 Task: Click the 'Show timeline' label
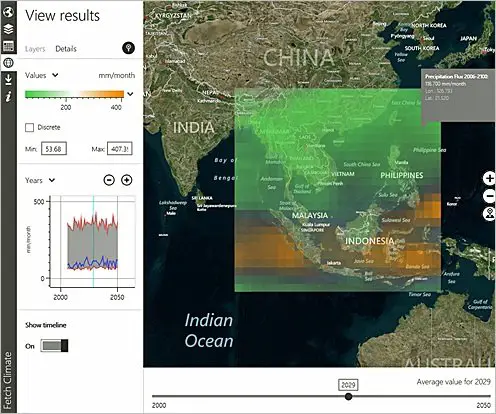tap(46, 325)
